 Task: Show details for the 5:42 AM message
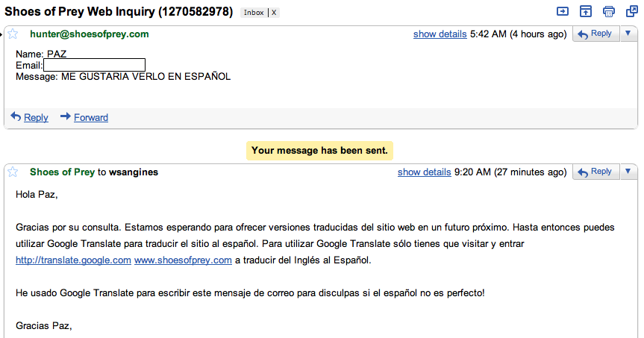click(x=440, y=34)
